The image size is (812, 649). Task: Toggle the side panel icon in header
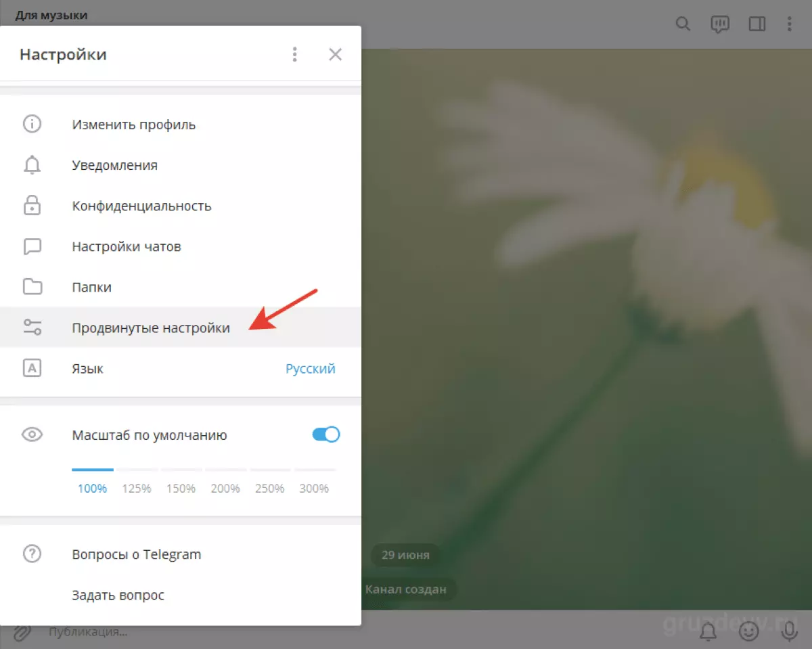757,24
